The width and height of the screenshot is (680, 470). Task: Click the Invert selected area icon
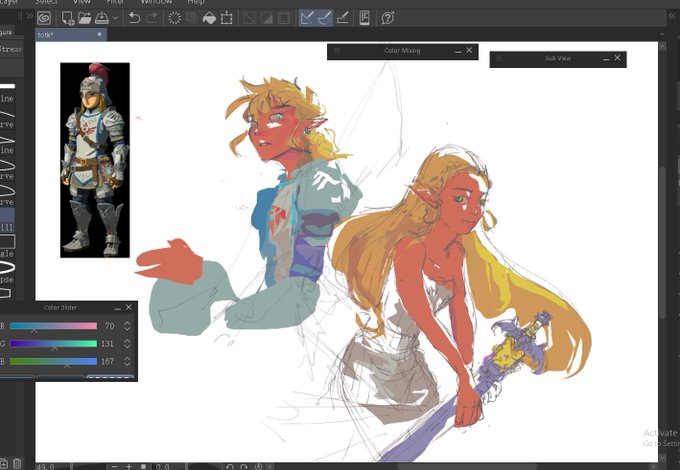[x=267, y=18]
